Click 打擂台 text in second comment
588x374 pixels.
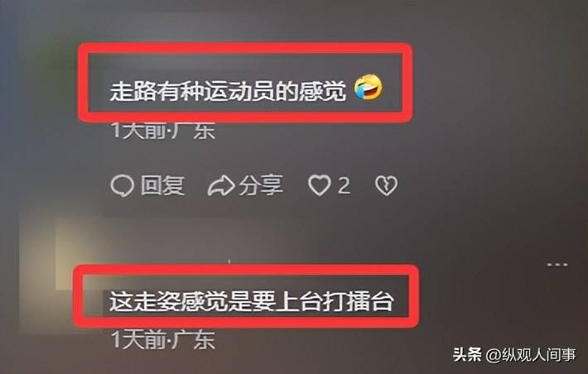[x=358, y=301]
